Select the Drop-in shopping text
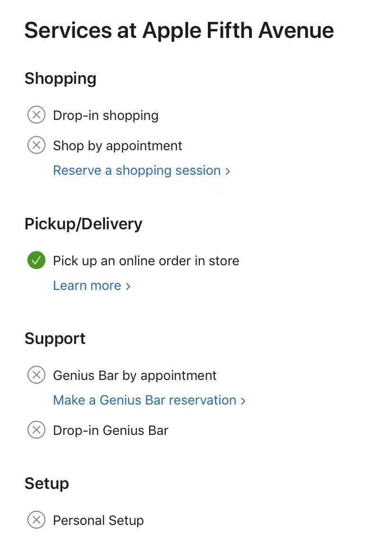This screenshot has height=541, width=392. 106,116
